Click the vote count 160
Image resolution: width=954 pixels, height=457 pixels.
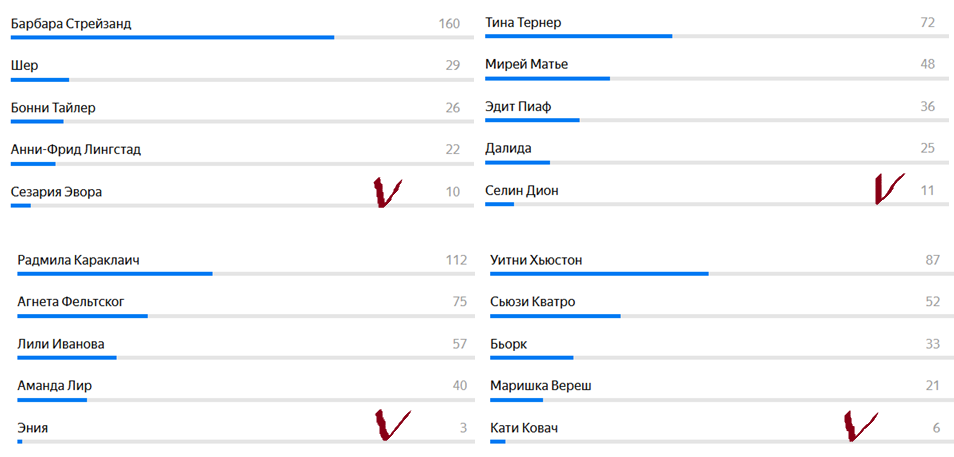pyautogui.click(x=449, y=24)
